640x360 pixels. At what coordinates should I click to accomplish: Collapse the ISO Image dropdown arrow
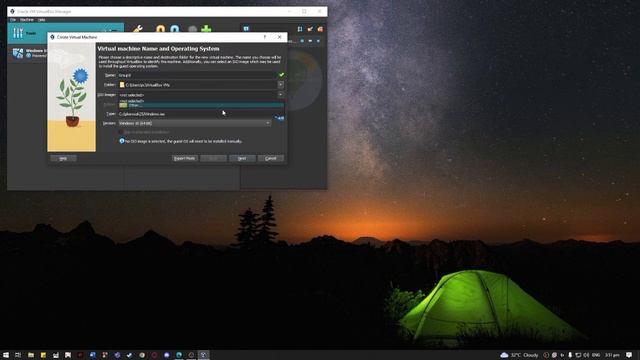point(281,95)
